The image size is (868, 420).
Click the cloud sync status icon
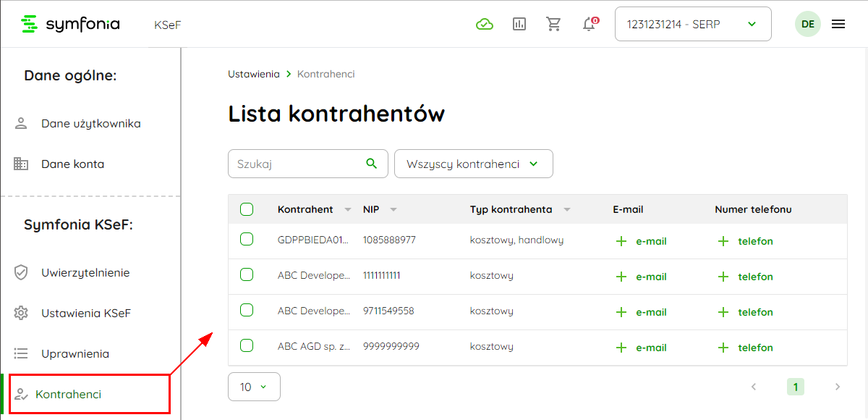484,24
